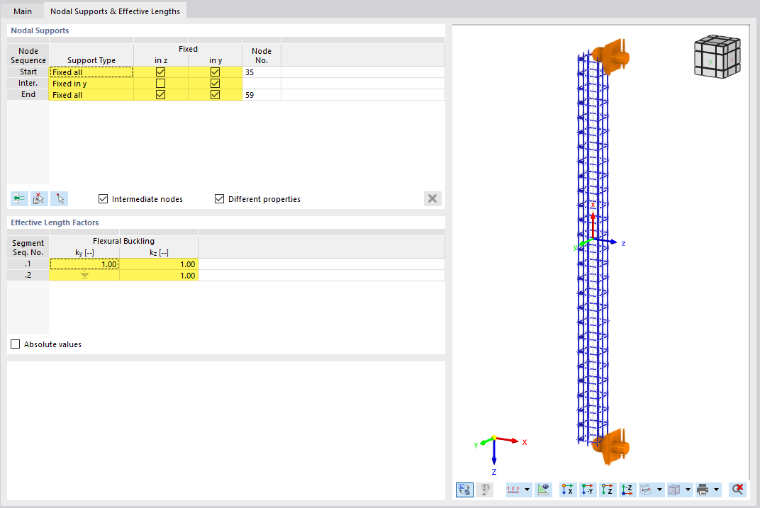Click the delete node row icon

pyautogui.click(x=39, y=198)
